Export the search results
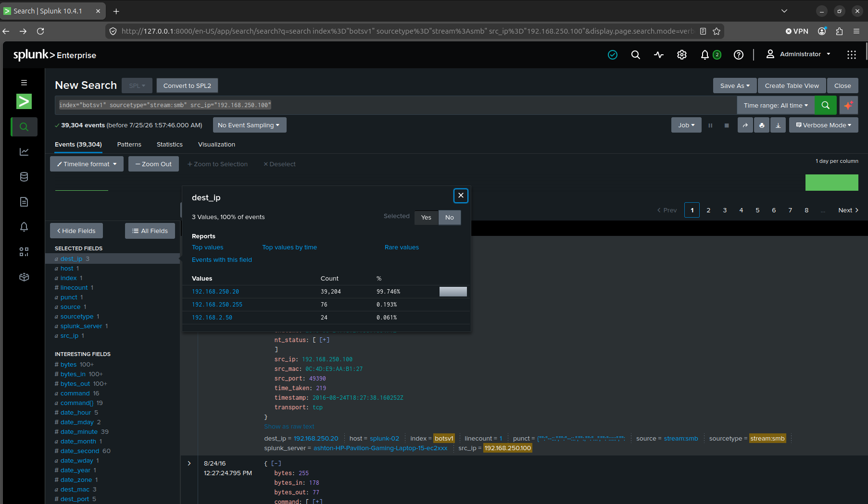The width and height of the screenshot is (868, 504). pyautogui.click(x=778, y=125)
